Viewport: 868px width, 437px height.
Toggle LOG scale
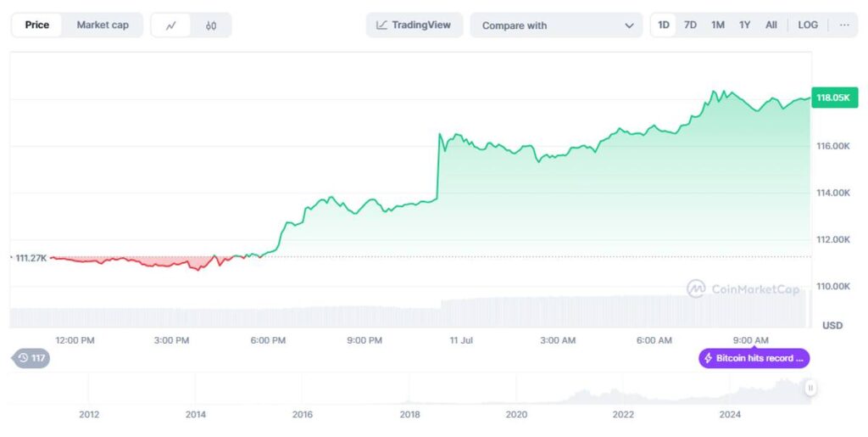(x=808, y=25)
